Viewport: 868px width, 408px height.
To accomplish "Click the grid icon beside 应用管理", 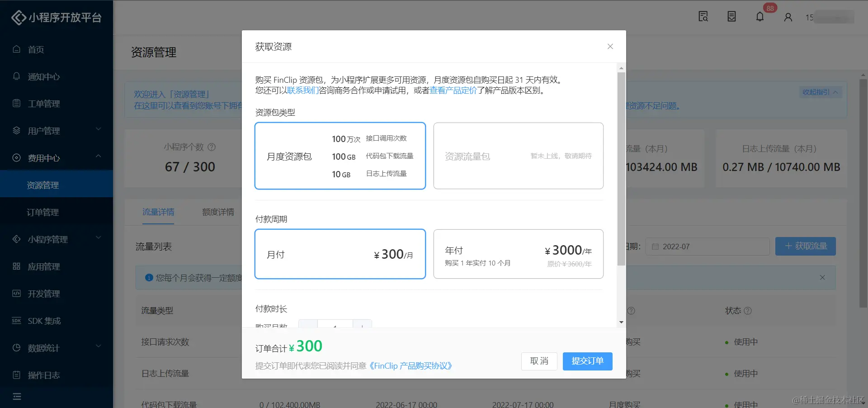I will click(17, 266).
